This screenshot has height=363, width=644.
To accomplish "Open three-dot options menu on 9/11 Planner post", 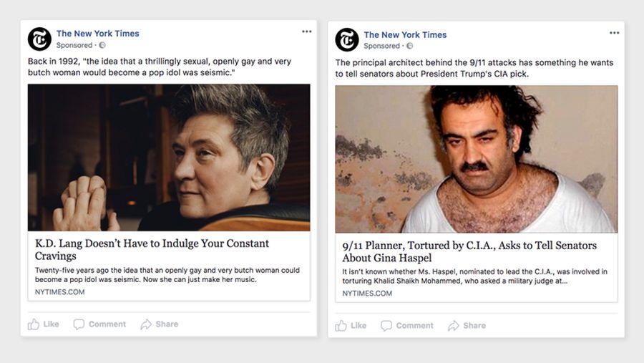I will click(615, 33).
